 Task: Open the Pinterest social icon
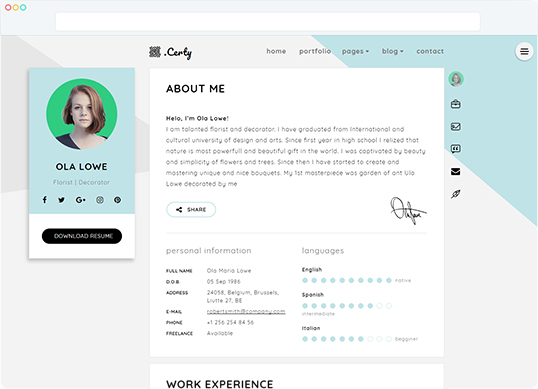[x=117, y=200]
